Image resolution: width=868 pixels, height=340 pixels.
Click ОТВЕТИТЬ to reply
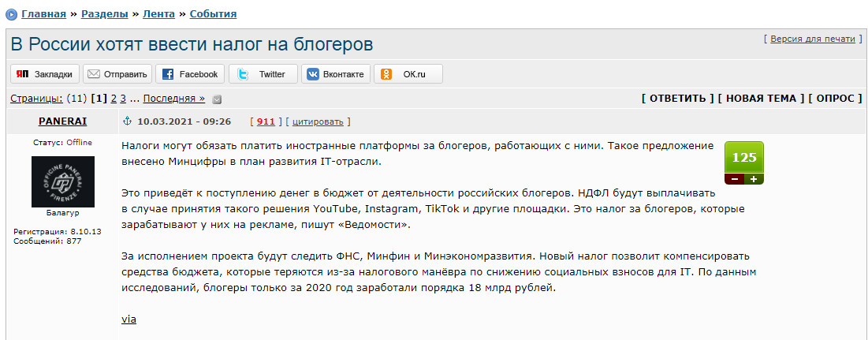coord(677,99)
